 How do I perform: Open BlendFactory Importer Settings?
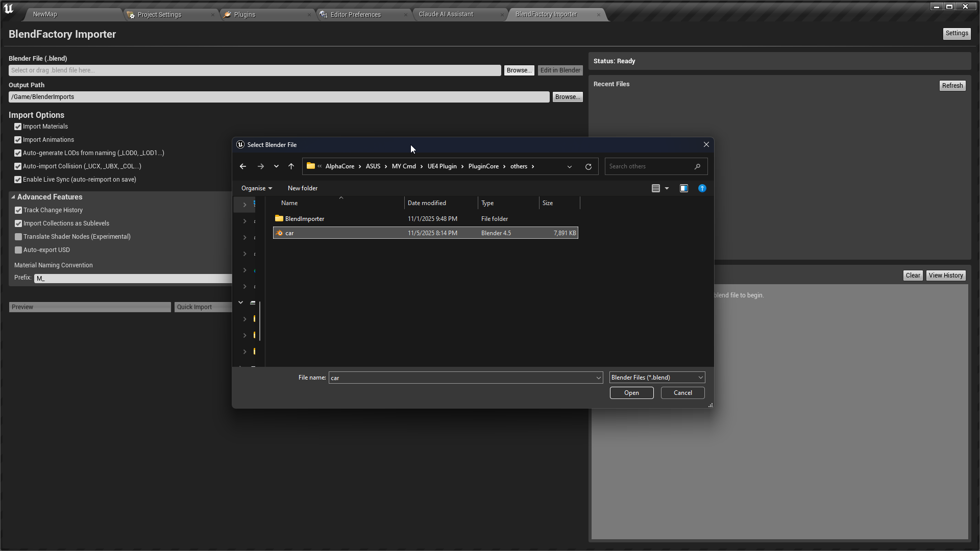[x=957, y=33]
